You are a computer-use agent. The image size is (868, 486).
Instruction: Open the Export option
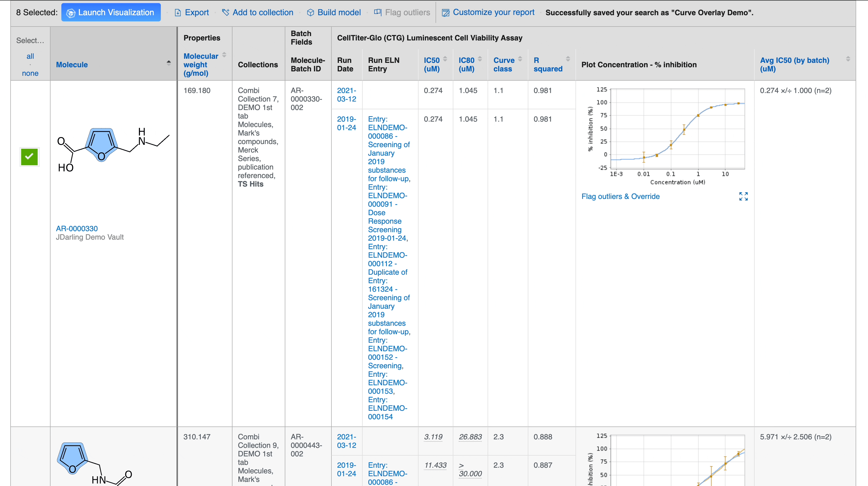click(x=197, y=12)
